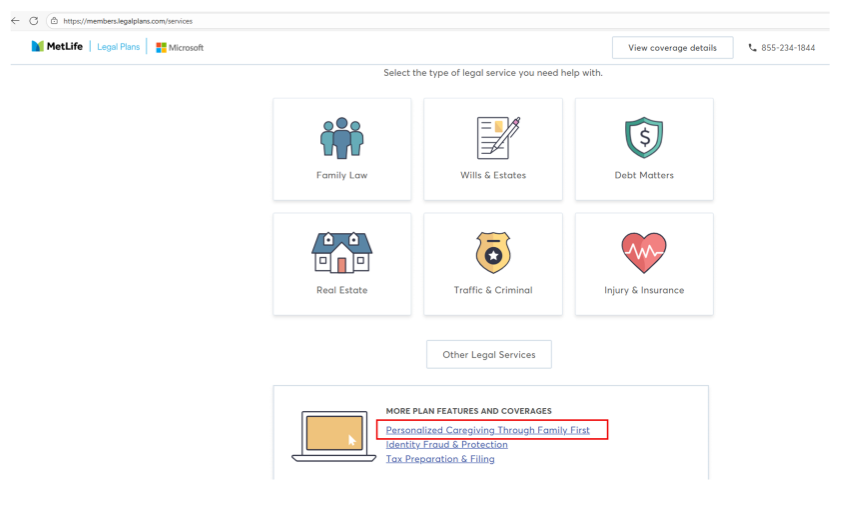
Task: Click the phone icon in header
Action: (753, 48)
